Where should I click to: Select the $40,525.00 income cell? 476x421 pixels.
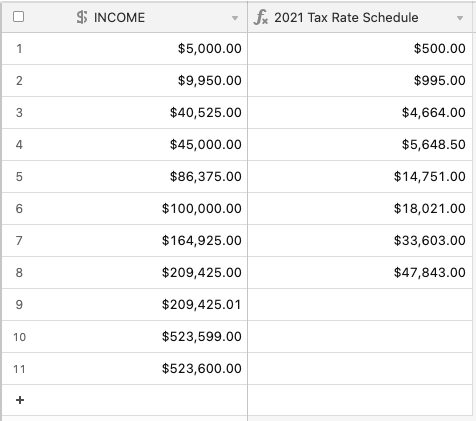[125, 113]
